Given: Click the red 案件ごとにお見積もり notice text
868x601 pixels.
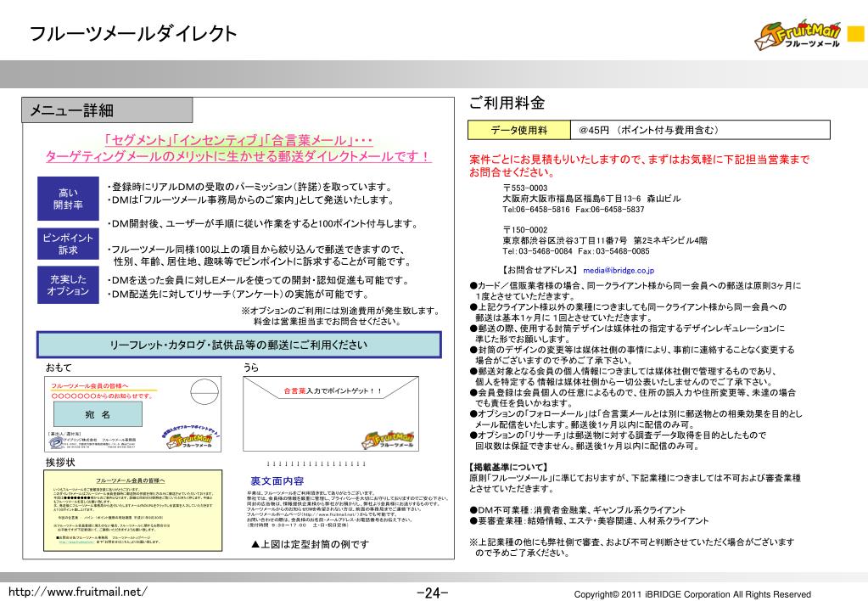Looking at the screenshot, I should (x=640, y=166).
